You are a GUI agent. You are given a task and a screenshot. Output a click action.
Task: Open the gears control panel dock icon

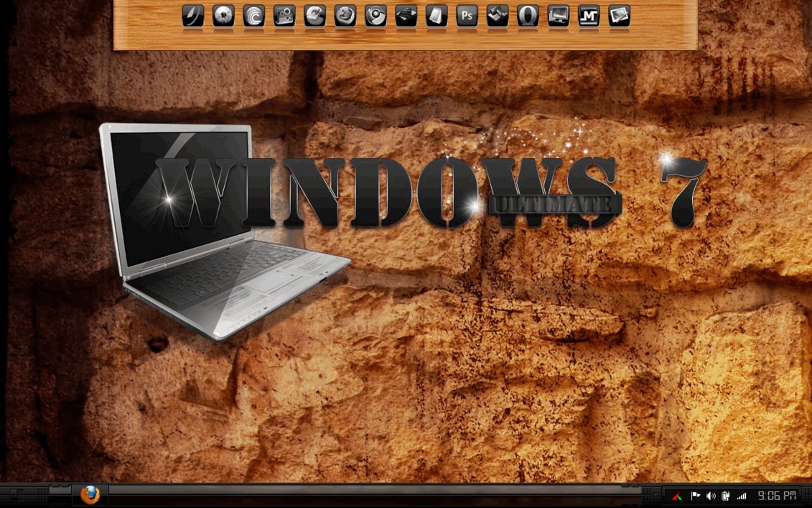(284, 16)
